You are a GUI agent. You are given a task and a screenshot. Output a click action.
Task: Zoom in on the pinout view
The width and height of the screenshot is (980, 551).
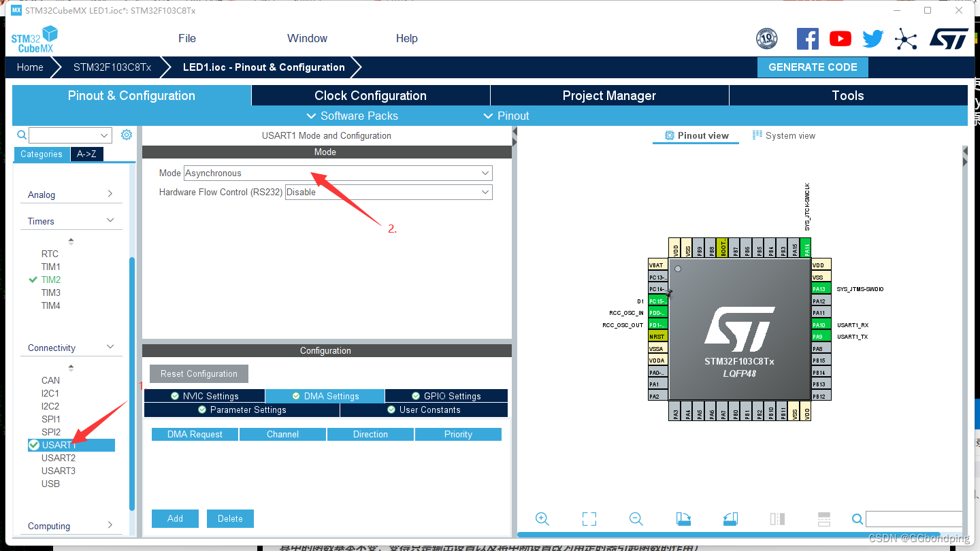[x=542, y=518]
